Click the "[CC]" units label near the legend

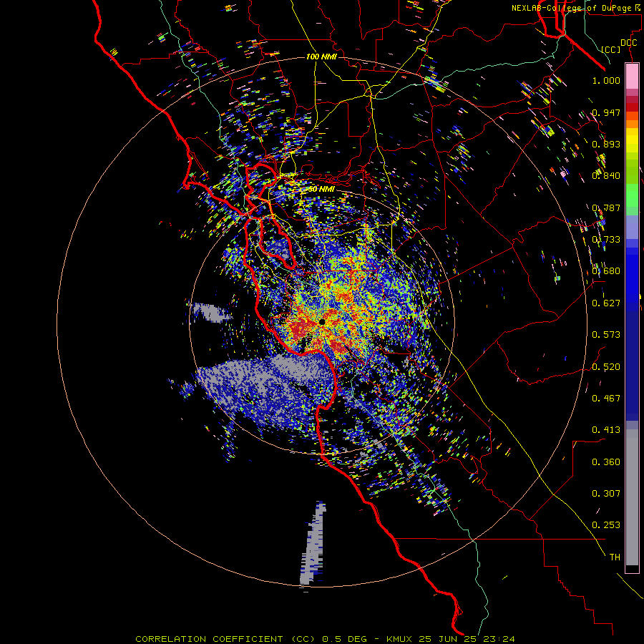(x=611, y=49)
